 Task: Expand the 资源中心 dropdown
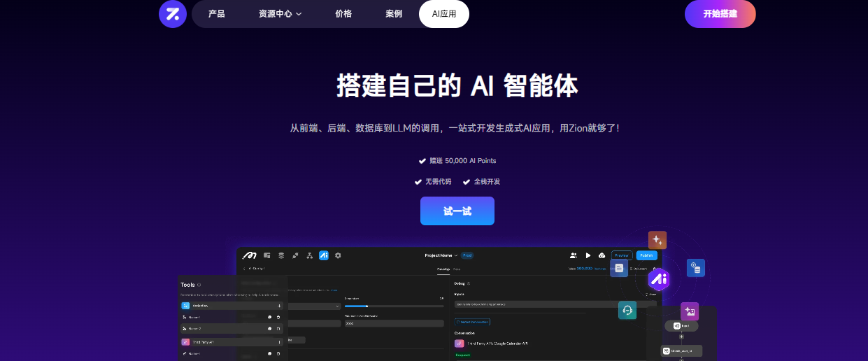[280, 14]
